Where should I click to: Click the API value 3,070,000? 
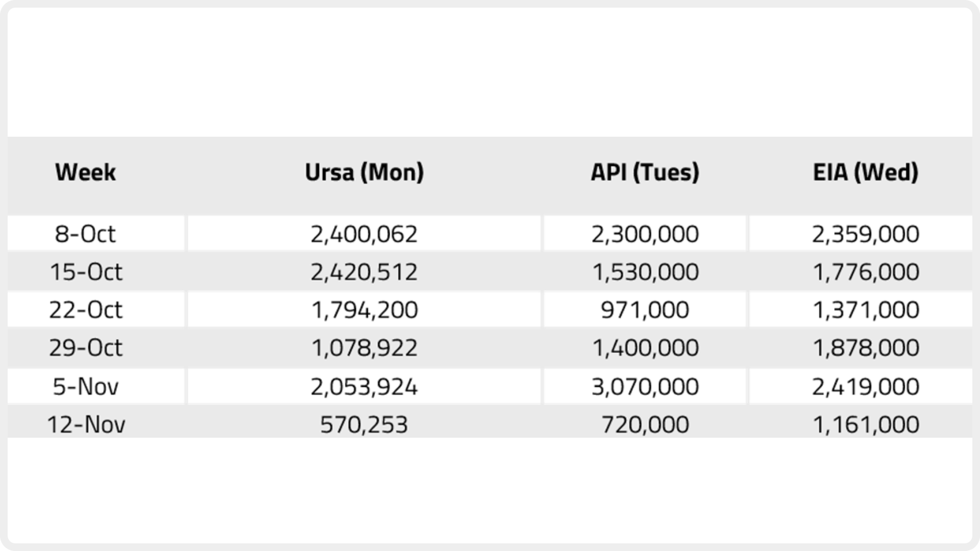click(x=645, y=387)
